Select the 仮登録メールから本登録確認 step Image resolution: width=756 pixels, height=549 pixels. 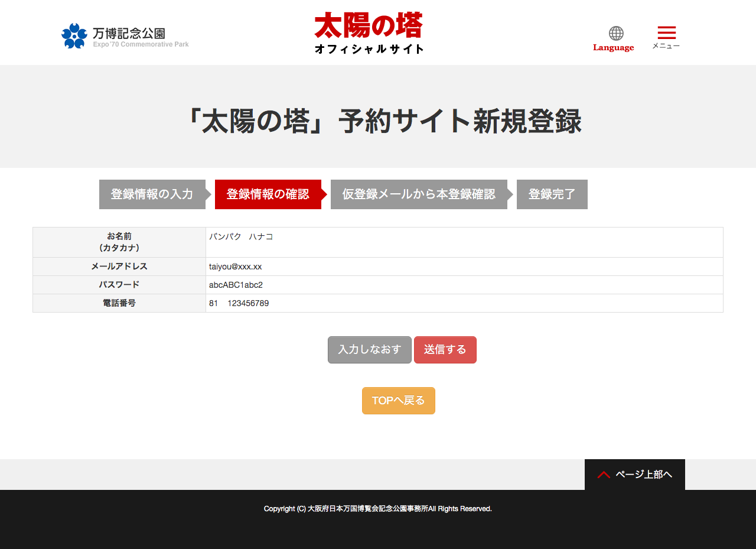[x=419, y=194]
